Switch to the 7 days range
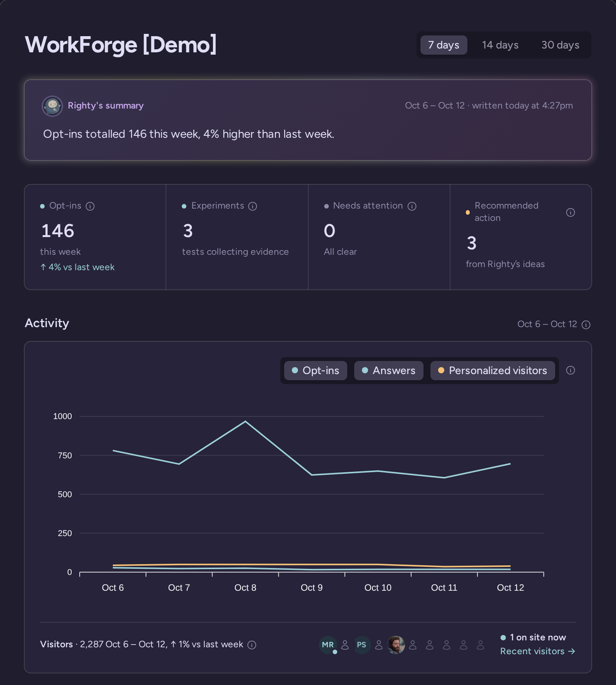This screenshot has width=616, height=685. [444, 45]
